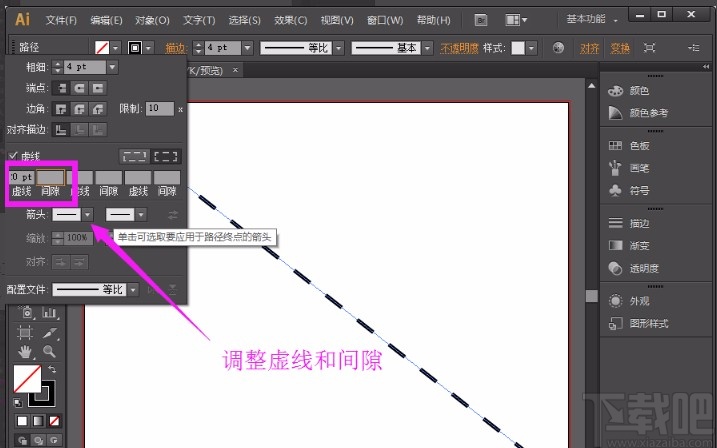The width and height of the screenshot is (717, 448).
Task: Choose the round cap 端点 option
Action: [x=79, y=88]
